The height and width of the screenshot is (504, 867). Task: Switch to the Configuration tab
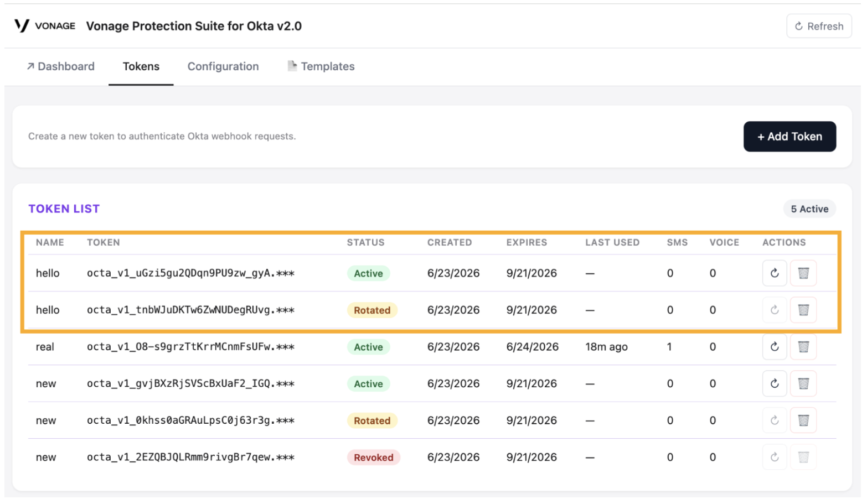click(x=223, y=66)
